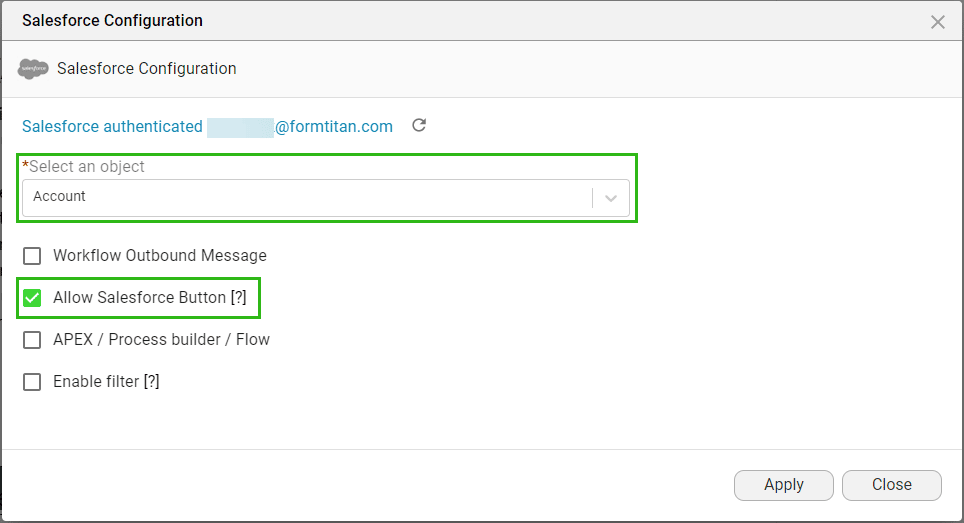This screenshot has height=523, width=964.
Task: Click the refresh authentication icon
Action: click(420, 126)
